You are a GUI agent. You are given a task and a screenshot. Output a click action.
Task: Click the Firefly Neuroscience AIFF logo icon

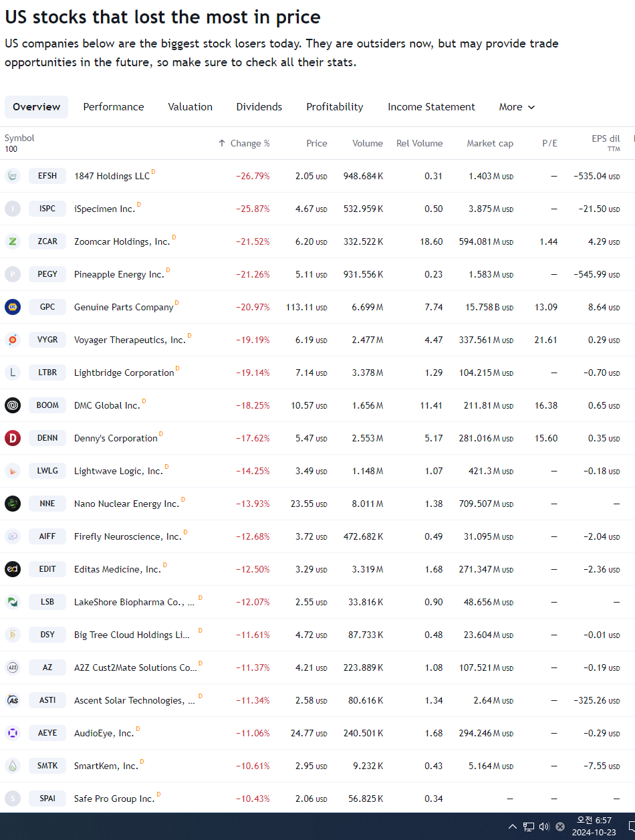(13, 536)
